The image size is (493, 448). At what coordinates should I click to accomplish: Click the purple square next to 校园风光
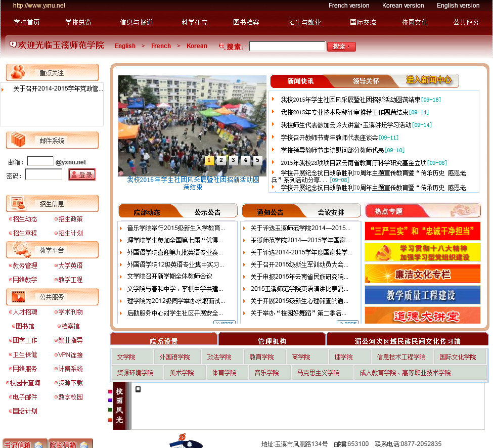coord(110,400)
